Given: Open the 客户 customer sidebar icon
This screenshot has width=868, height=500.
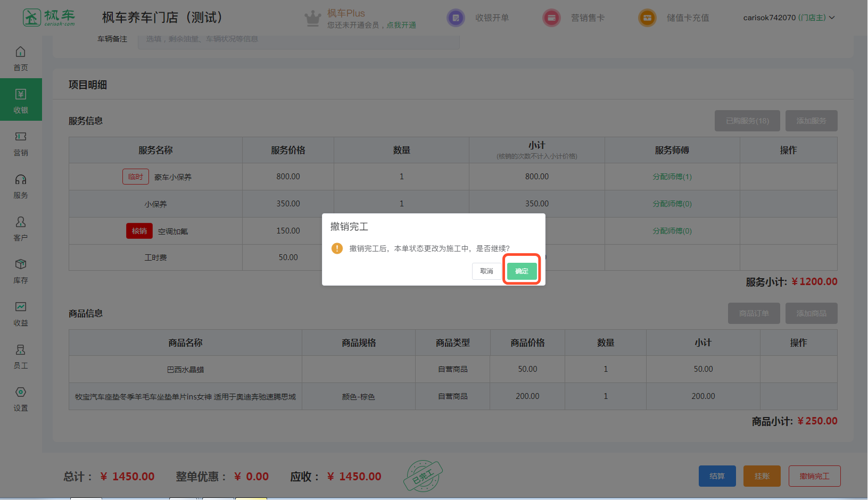Looking at the screenshot, I should (x=20, y=222).
